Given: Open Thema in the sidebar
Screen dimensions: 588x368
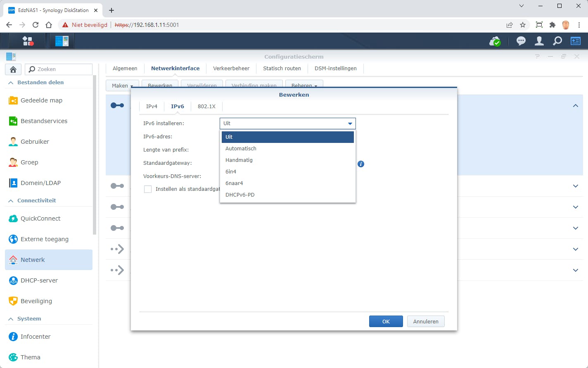Looking at the screenshot, I should coord(49,357).
